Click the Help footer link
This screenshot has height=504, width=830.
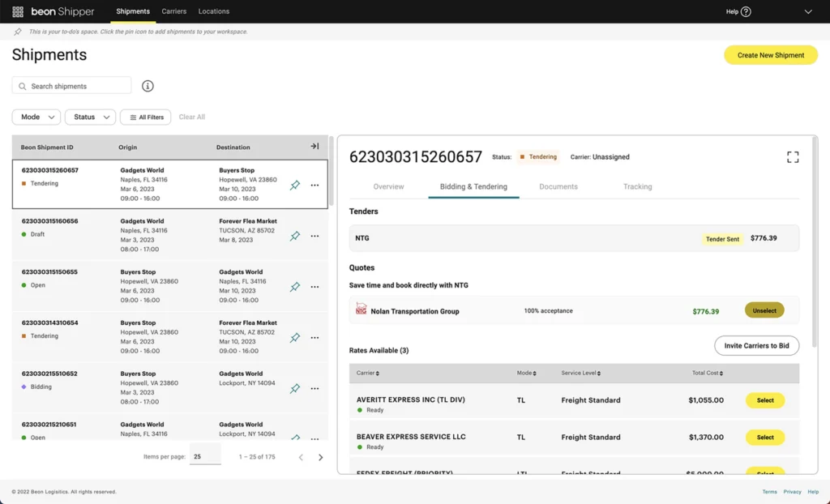pos(813,492)
